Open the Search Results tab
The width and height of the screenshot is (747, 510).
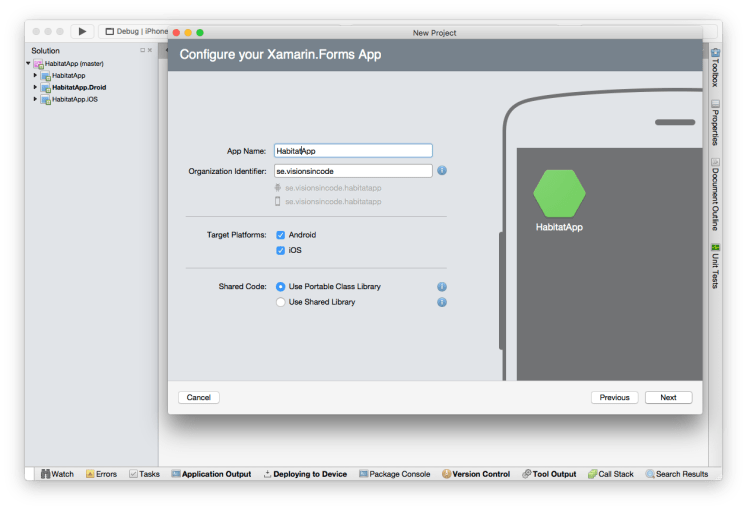point(677,474)
